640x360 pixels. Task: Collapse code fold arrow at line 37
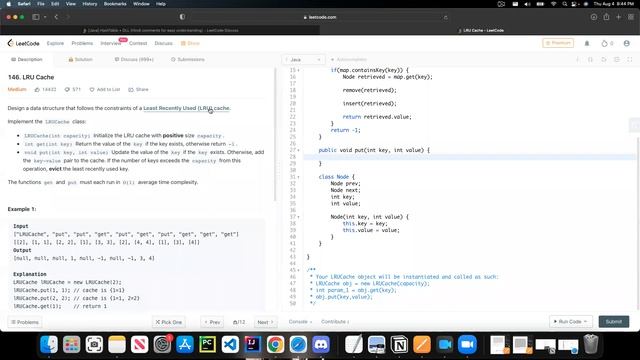[298, 217]
